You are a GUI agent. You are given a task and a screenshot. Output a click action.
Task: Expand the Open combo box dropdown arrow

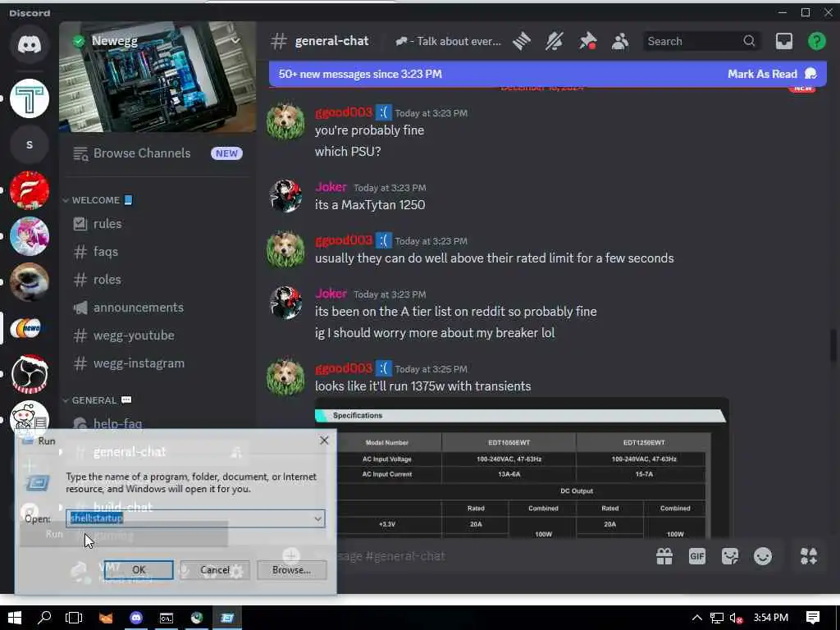point(317,518)
